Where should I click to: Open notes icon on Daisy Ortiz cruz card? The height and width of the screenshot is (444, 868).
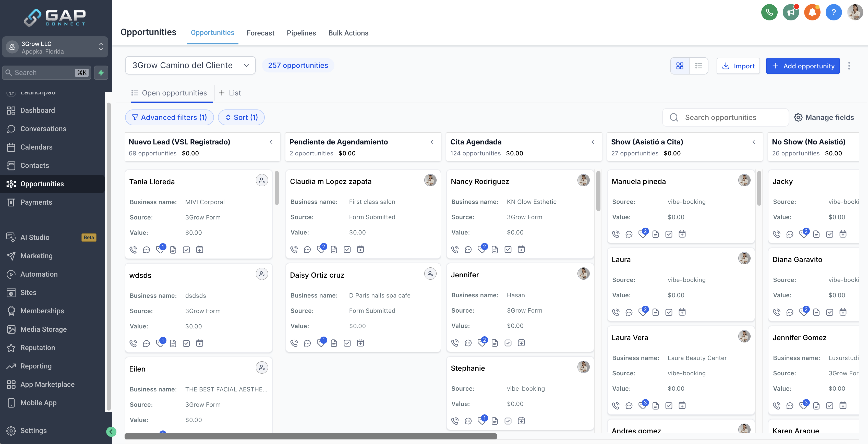tap(334, 343)
